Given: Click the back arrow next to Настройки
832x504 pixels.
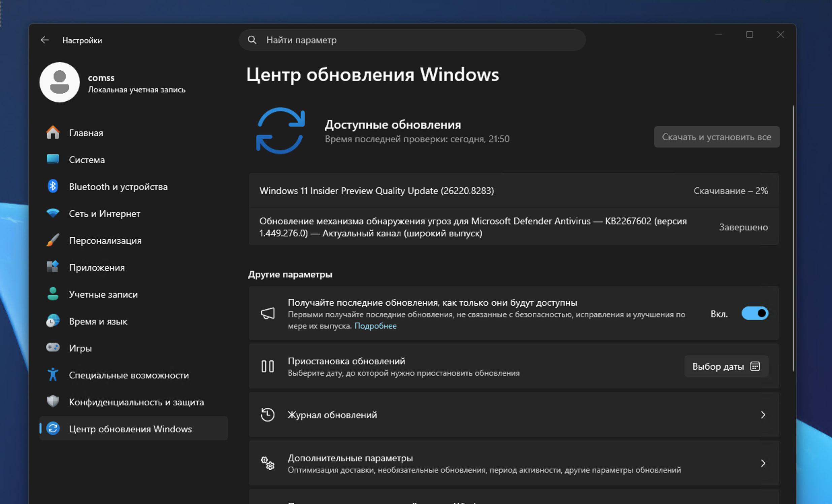Looking at the screenshot, I should 44,40.
